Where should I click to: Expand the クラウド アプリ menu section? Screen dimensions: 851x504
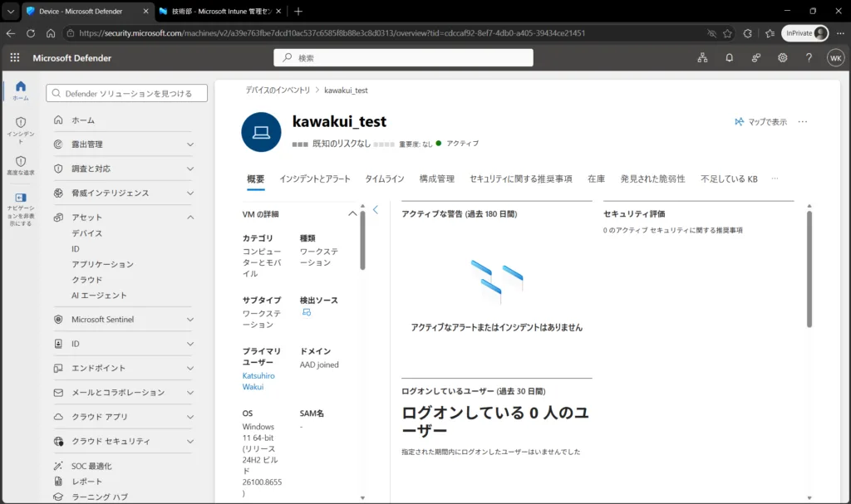click(x=190, y=417)
